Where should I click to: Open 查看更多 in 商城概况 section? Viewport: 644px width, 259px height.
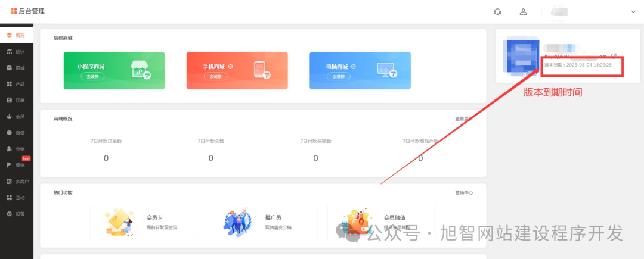[464, 119]
